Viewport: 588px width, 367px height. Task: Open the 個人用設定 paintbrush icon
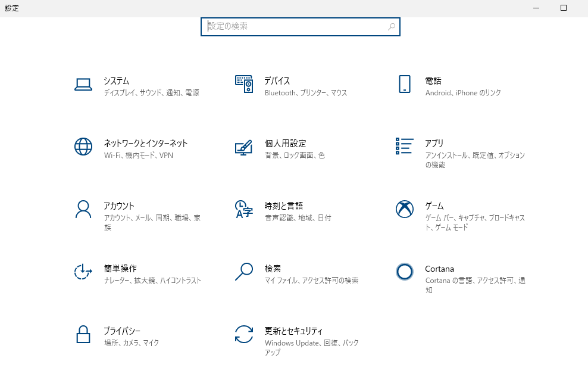click(x=244, y=148)
